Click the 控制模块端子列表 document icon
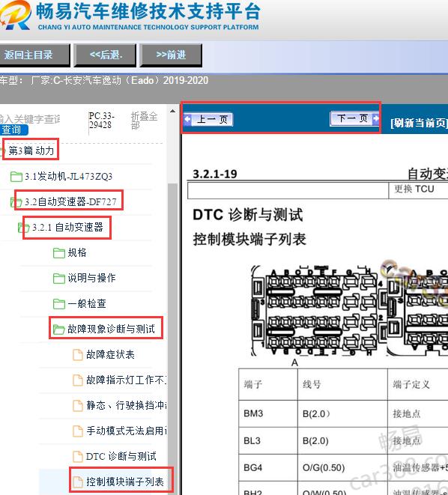The image size is (448, 495). point(78,482)
